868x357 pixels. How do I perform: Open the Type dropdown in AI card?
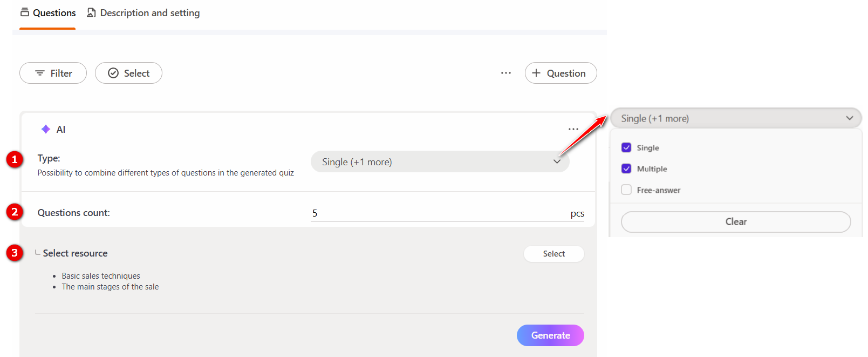click(440, 161)
